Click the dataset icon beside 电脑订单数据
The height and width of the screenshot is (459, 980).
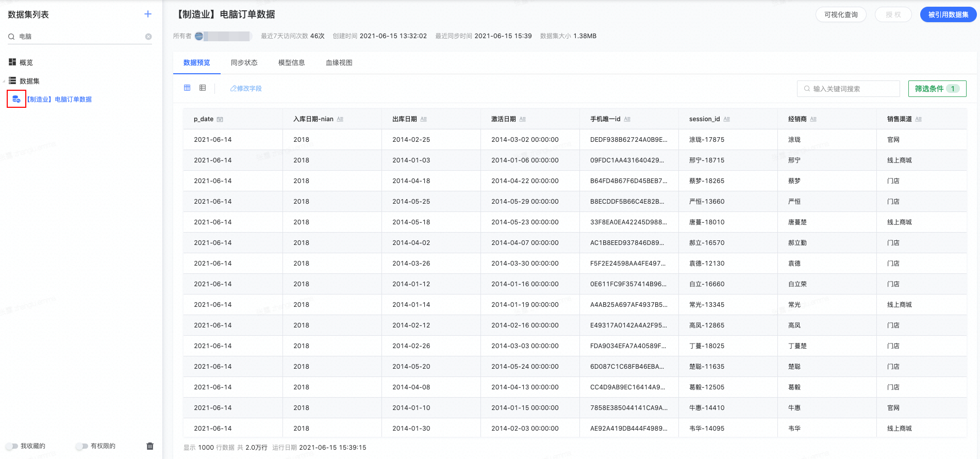pos(16,99)
